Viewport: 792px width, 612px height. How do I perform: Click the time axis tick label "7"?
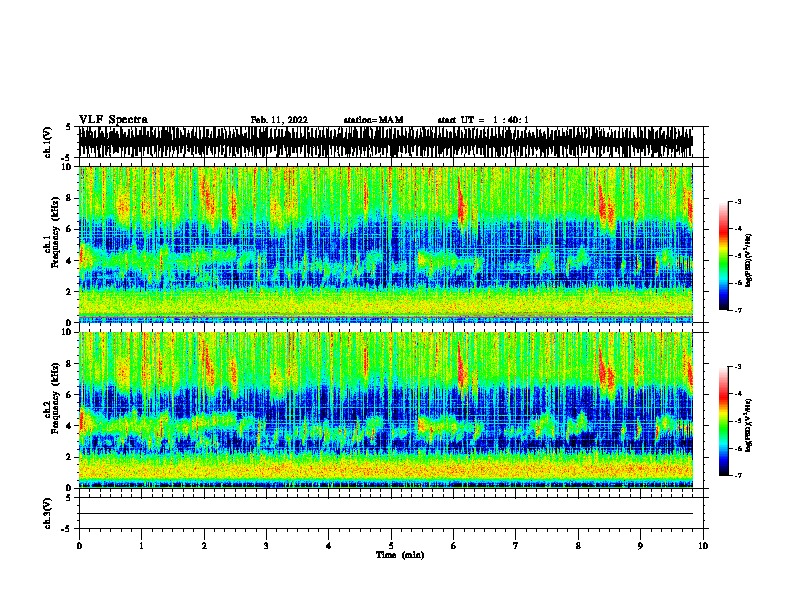516,546
